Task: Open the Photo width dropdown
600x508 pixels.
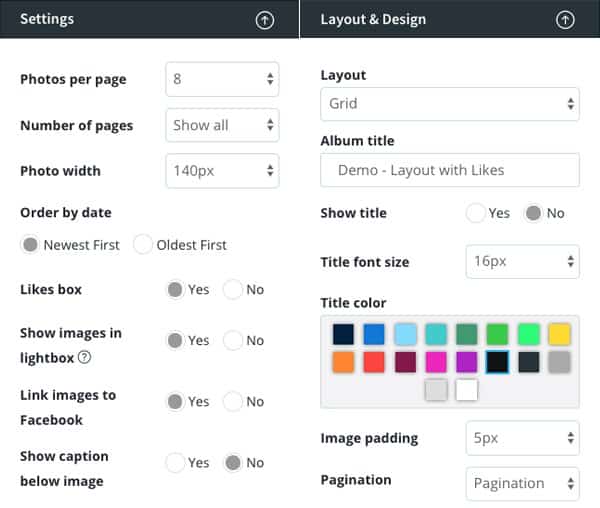Action: tap(222, 171)
